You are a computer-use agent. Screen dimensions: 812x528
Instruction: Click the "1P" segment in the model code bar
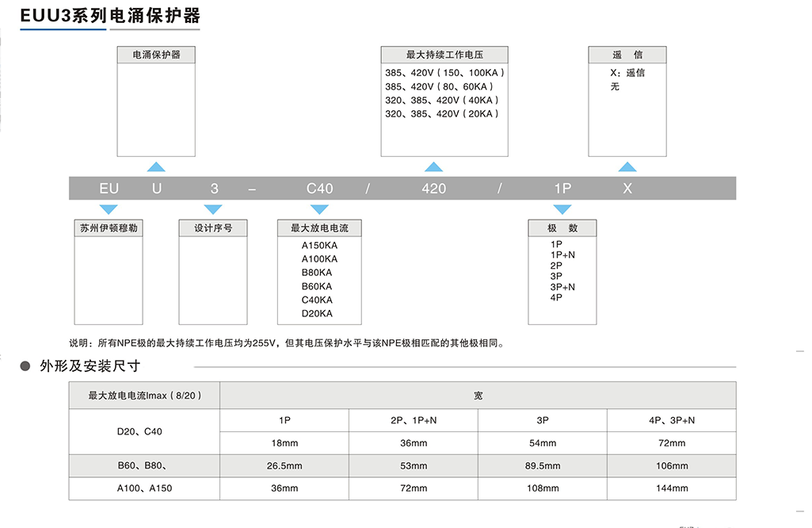tap(563, 188)
